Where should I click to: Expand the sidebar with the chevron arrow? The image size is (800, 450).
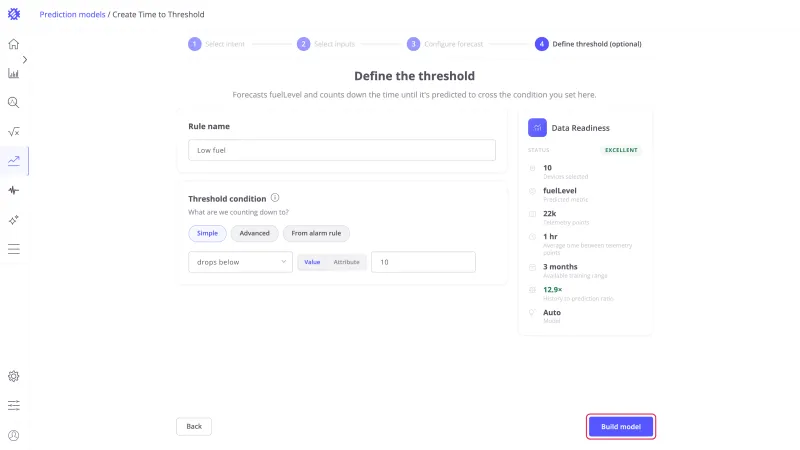coord(24,60)
